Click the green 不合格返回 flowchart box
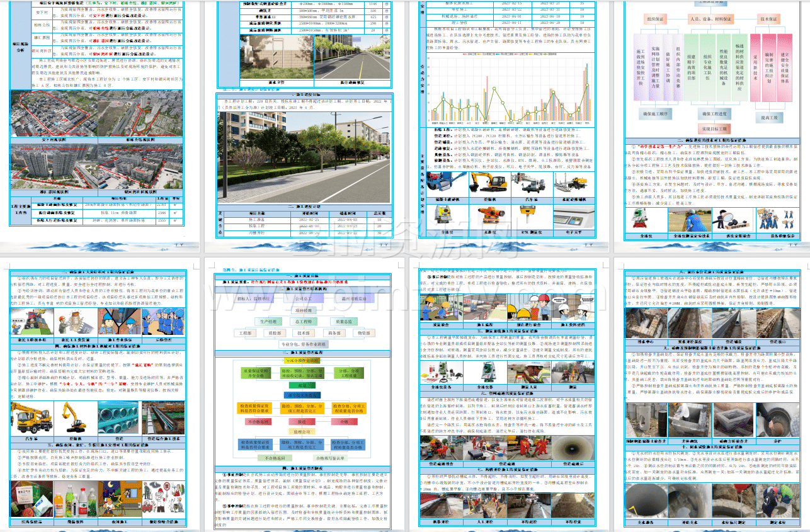 coord(275,458)
